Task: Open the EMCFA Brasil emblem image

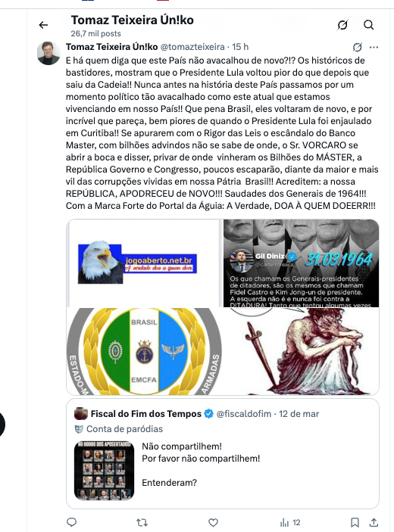Action: [x=145, y=351]
